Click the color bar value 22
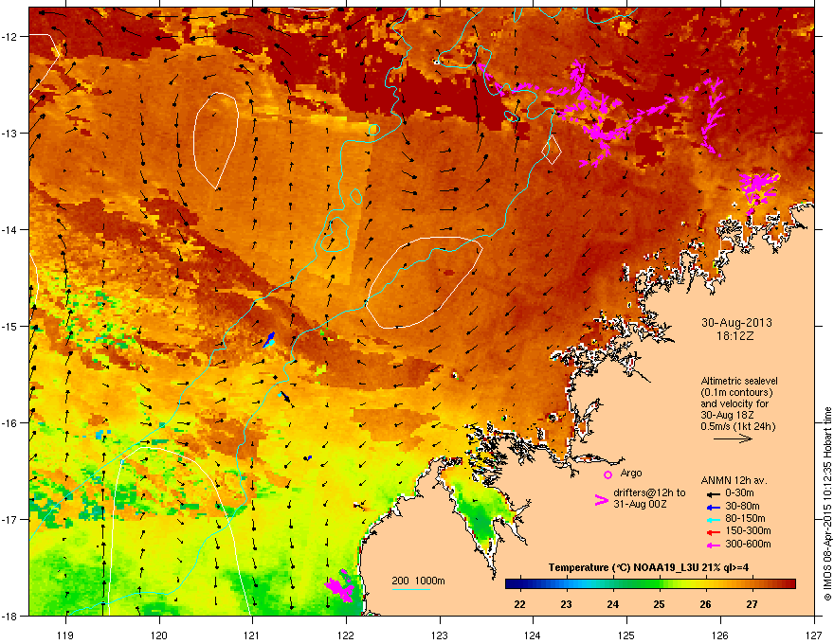 tap(519, 604)
